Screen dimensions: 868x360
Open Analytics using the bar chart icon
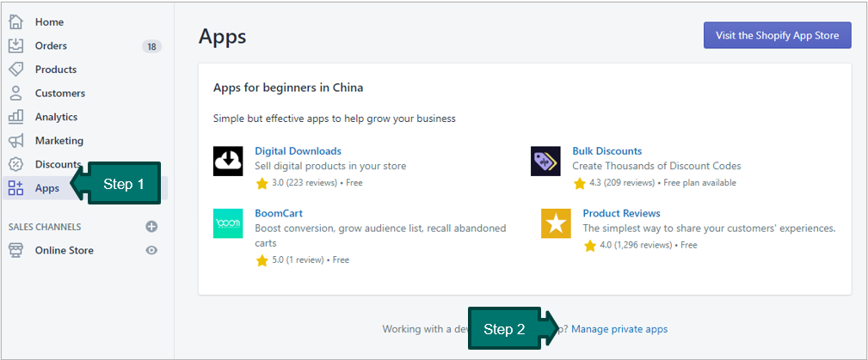tap(16, 117)
